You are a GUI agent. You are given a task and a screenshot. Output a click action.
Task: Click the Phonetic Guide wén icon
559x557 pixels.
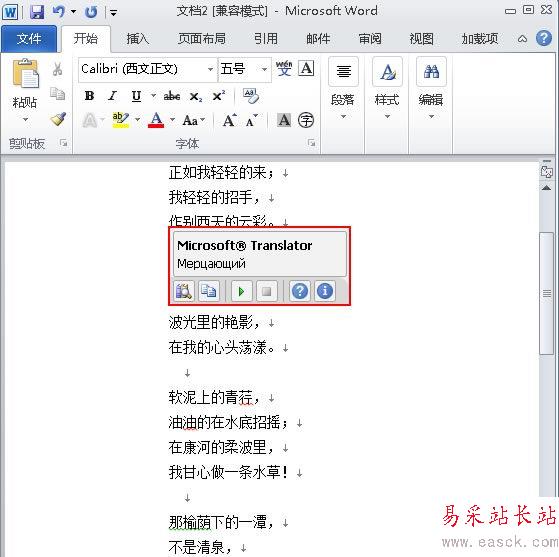click(x=284, y=68)
